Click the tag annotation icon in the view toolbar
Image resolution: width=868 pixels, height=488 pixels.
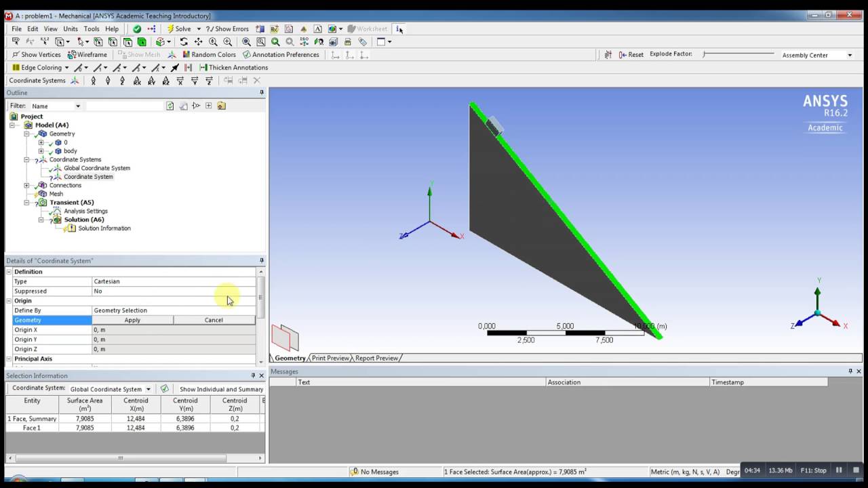pyautogui.click(x=363, y=42)
